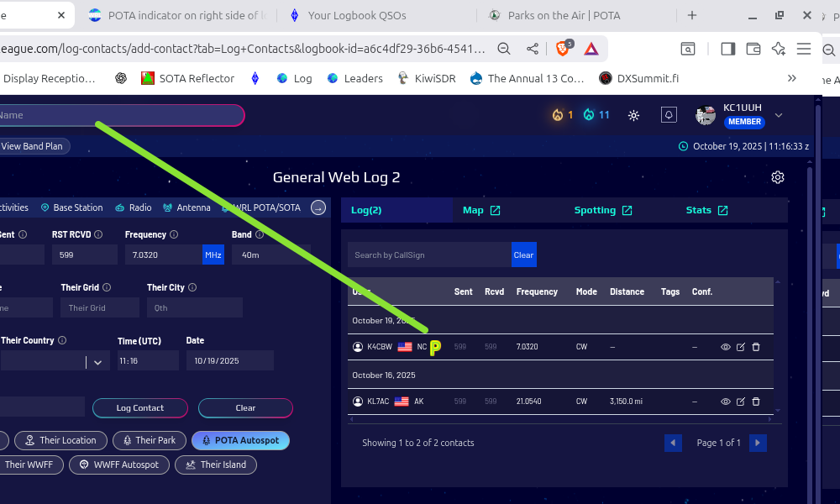
Task: Open the Spotting tab
Action: [603, 210]
